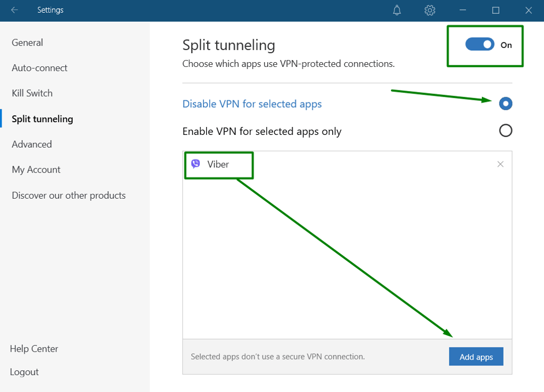Open Discover our other products
This screenshot has width=544, height=392.
69,195
